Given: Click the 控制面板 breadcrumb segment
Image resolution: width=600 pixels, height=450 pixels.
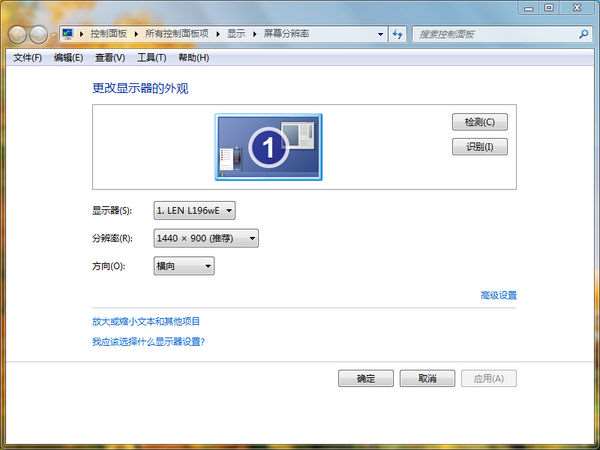Looking at the screenshot, I should click(x=109, y=34).
